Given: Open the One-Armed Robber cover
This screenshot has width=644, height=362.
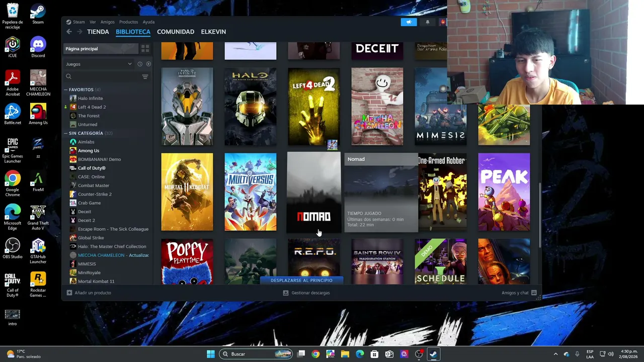Looking at the screenshot, I should tap(442, 192).
